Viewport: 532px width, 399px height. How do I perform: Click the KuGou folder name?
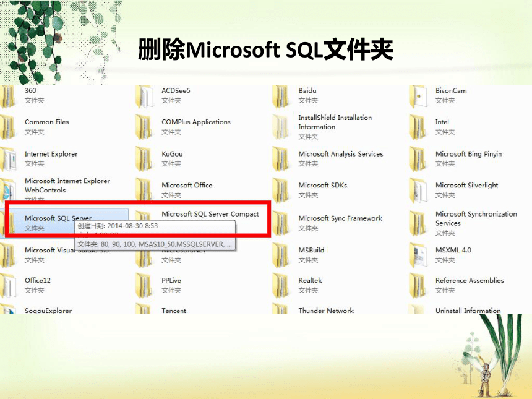pos(172,153)
